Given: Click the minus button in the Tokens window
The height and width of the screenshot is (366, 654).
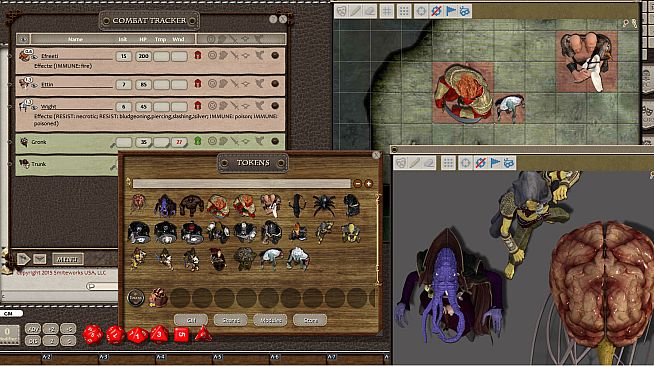Looking at the screenshot, I should tap(357, 183).
